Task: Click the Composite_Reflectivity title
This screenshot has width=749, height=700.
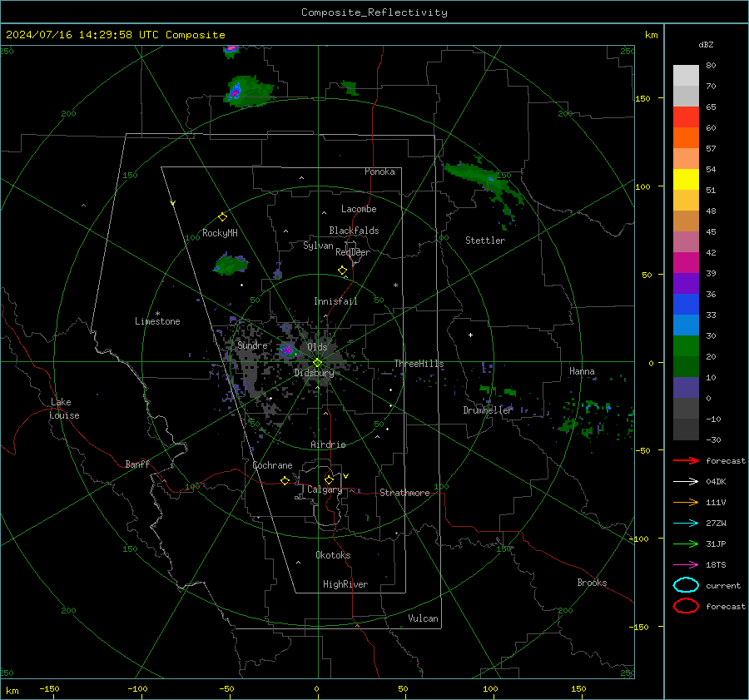Action: [374, 12]
